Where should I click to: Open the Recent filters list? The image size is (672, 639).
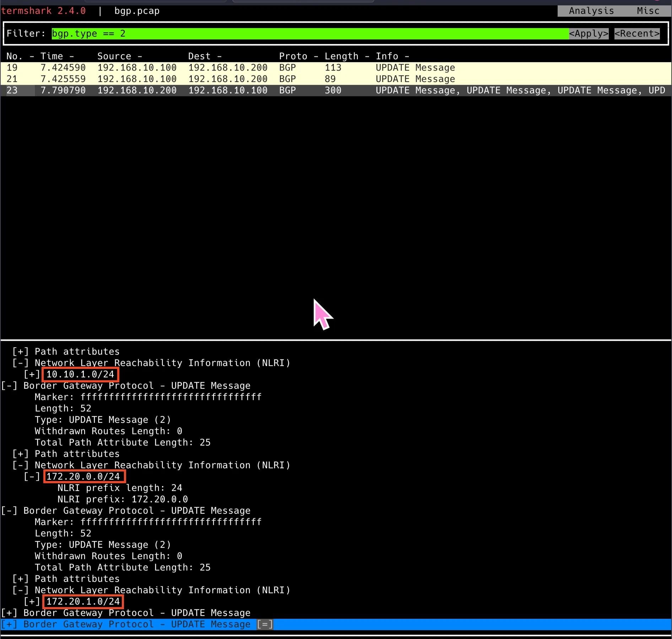pos(637,34)
